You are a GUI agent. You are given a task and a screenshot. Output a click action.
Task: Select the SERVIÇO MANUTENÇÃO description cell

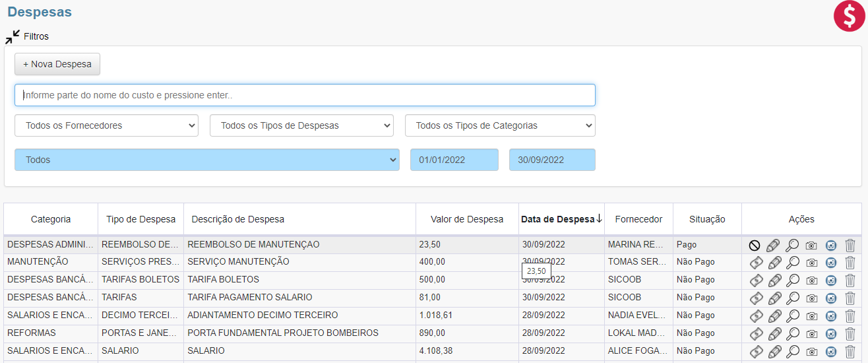coord(299,262)
